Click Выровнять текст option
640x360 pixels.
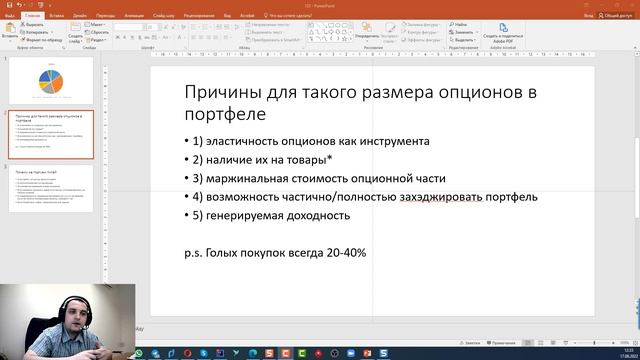(x=264, y=32)
